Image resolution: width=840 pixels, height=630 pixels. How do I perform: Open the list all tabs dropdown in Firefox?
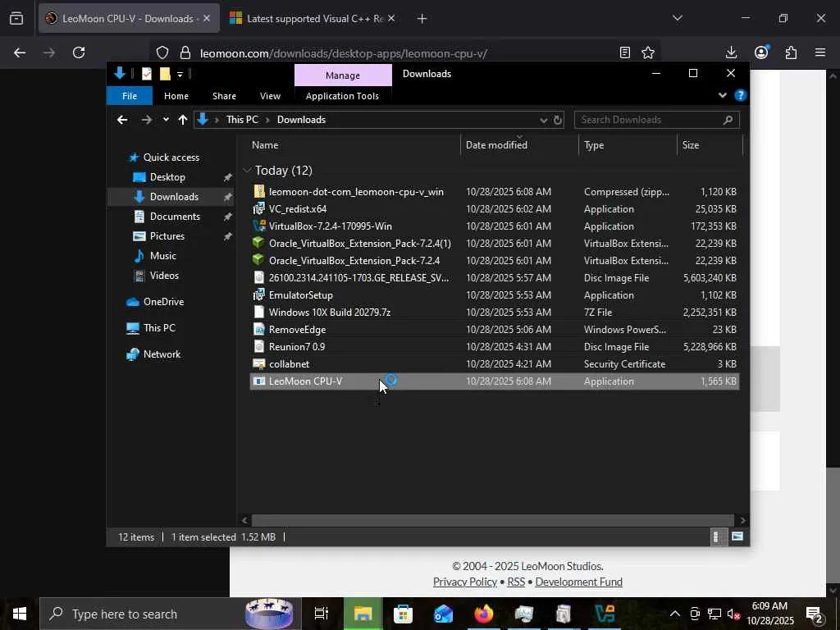[x=677, y=18]
